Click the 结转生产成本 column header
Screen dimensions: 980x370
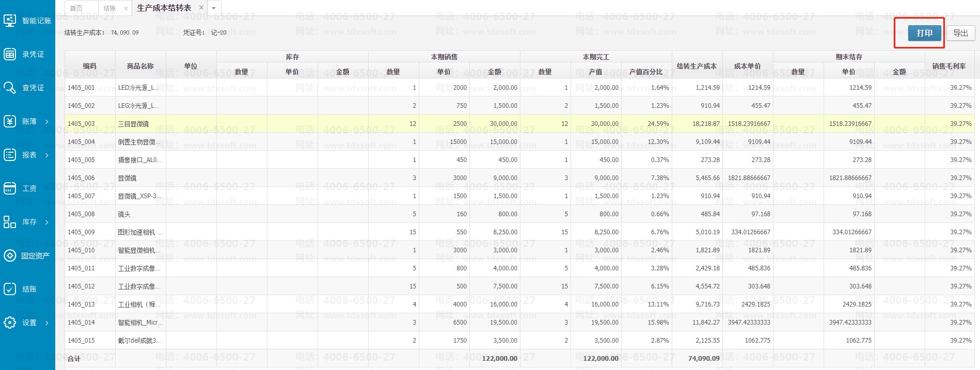tap(697, 66)
